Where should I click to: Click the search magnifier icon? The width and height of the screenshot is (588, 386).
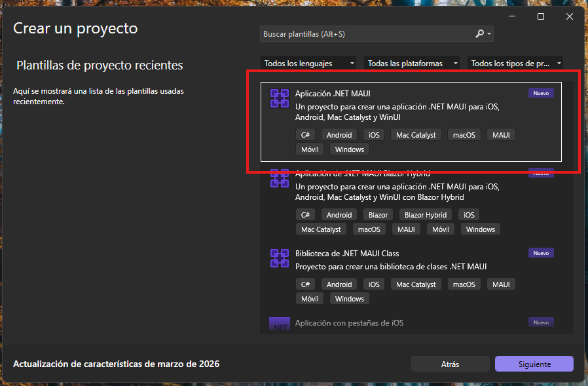coord(480,33)
